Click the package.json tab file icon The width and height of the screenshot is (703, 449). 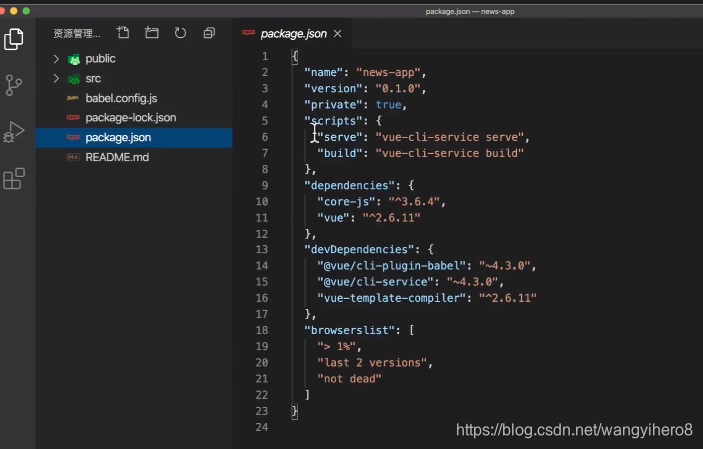coord(248,32)
